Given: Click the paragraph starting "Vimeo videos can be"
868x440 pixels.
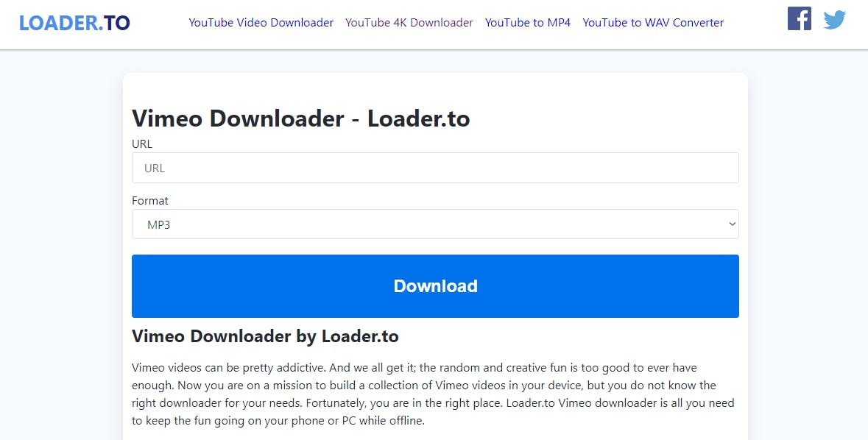Looking at the screenshot, I should (434, 394).
